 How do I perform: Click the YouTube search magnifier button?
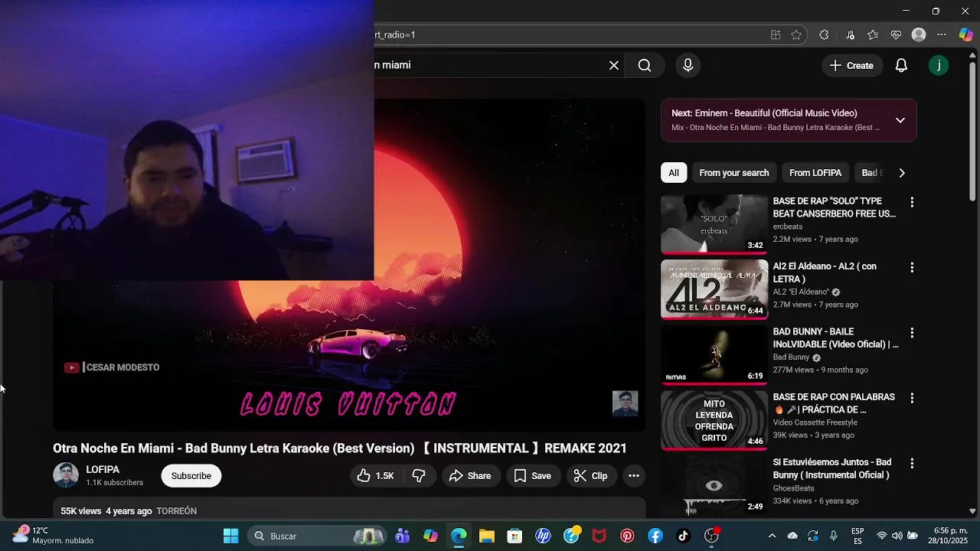[x=645, y=66]
